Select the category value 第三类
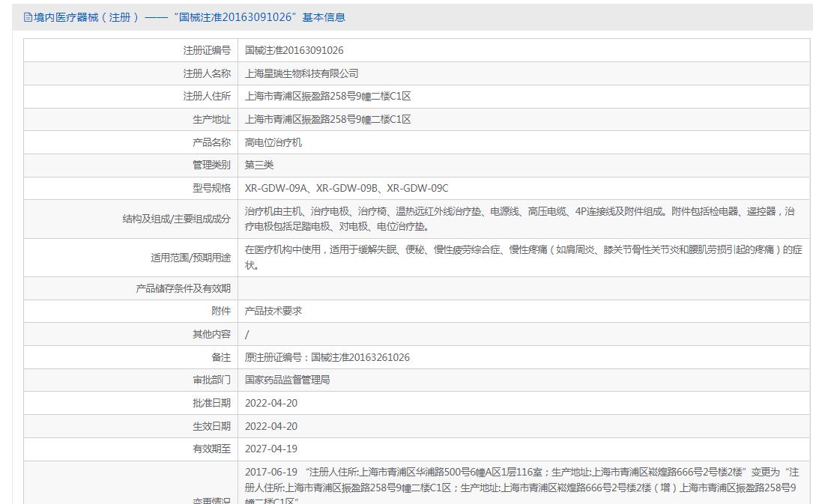This screenshot has width=813, height=504. point(259,165)
